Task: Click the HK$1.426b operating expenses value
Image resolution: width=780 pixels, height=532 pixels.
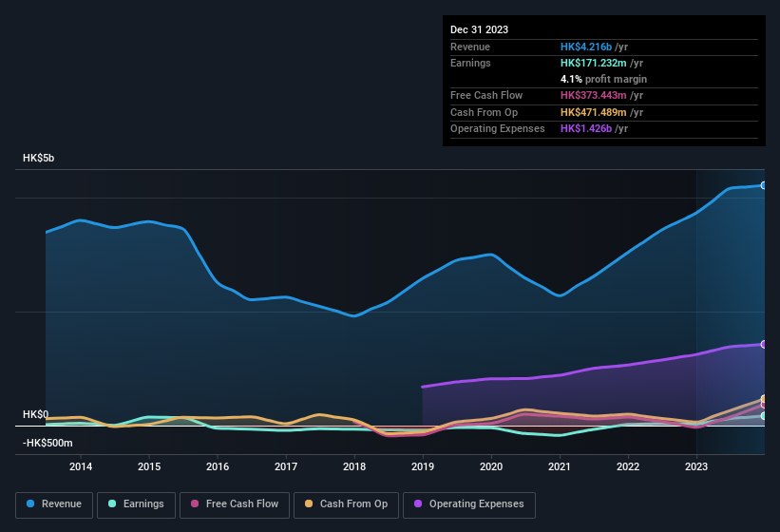Action: tap(586, 128)
